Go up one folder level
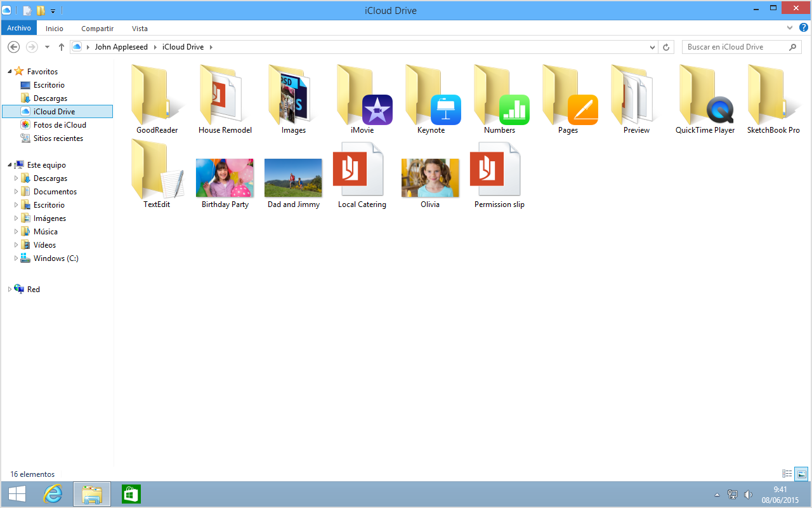The width and height of the screenshot is (812, 508). point(62,47)
